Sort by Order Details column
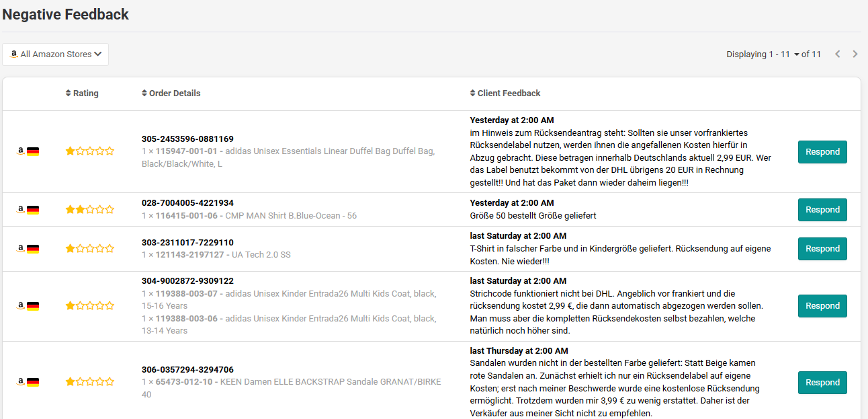Screen dimensions: 868x419 tap(171, 93)
